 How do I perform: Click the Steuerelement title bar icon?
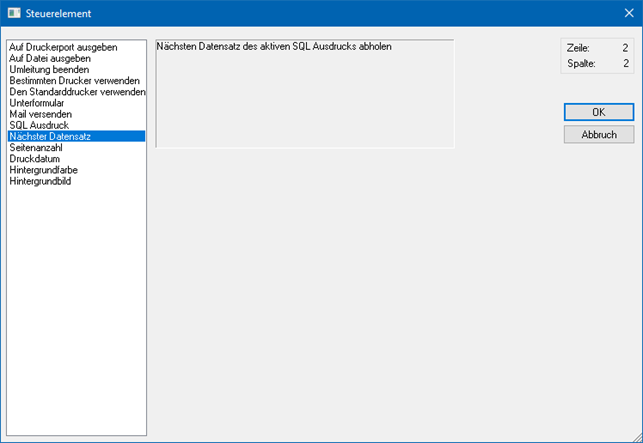(x=14, y=13)
